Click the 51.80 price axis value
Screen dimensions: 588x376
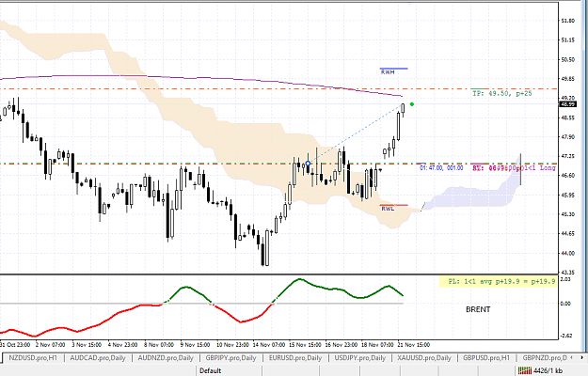(567, 21)
